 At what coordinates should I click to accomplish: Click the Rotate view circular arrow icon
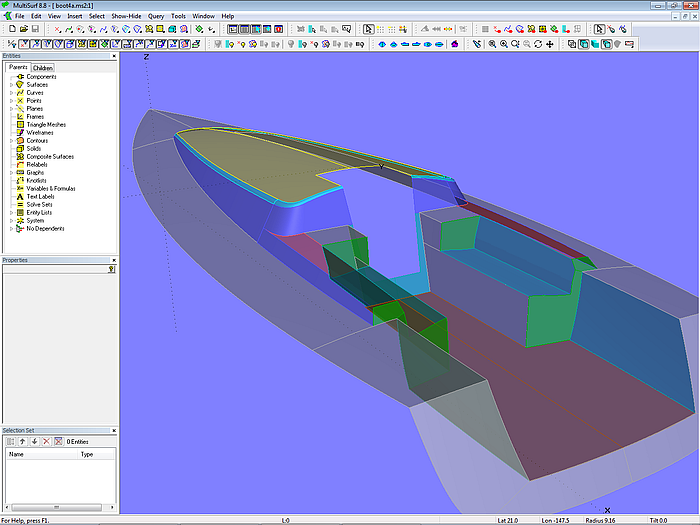click(x=538, y=44)
